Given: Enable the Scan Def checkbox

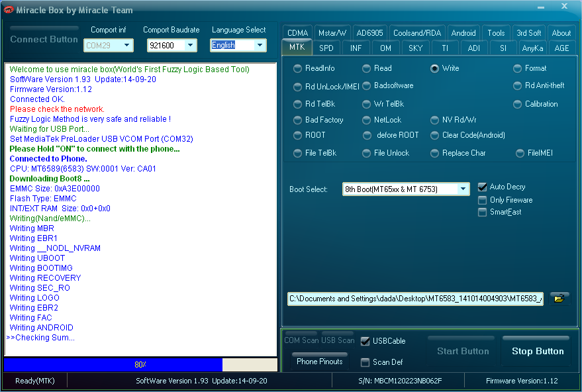Looking at the screenshot, I should click(x=365, y=362).
